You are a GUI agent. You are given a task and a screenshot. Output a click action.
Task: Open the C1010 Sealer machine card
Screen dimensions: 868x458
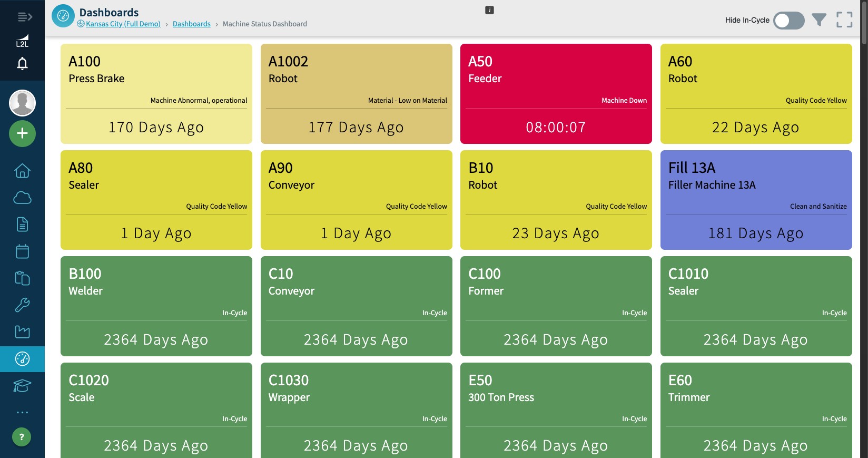point(756,306)
